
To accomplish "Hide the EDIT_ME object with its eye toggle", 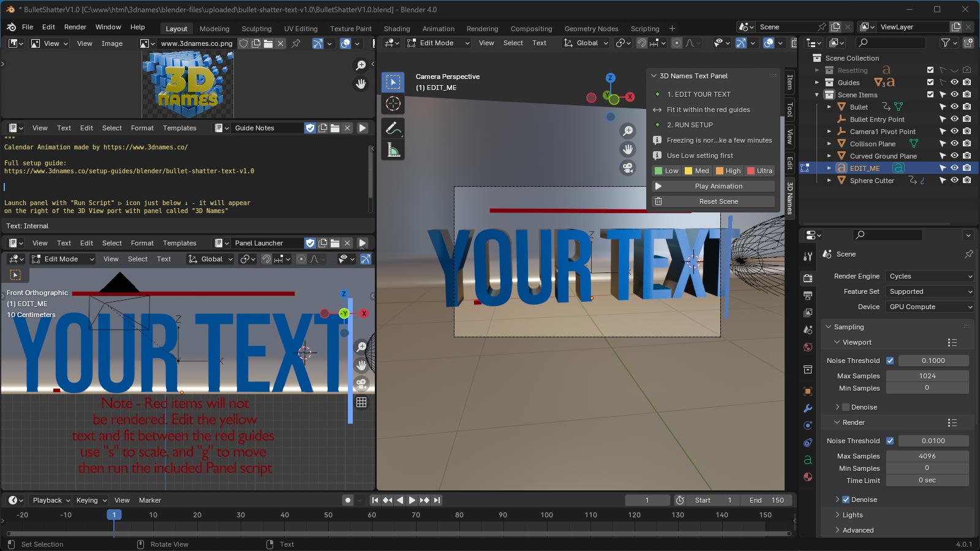I will pos(954,168).
